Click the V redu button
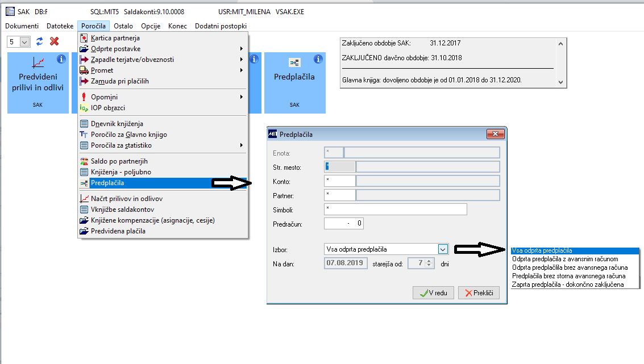Screen dimensions: 644x364 pos(433,293)
